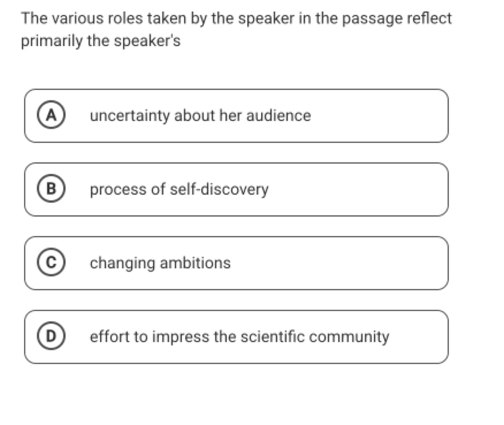Select the circled D radio icon

coord(51,336)
